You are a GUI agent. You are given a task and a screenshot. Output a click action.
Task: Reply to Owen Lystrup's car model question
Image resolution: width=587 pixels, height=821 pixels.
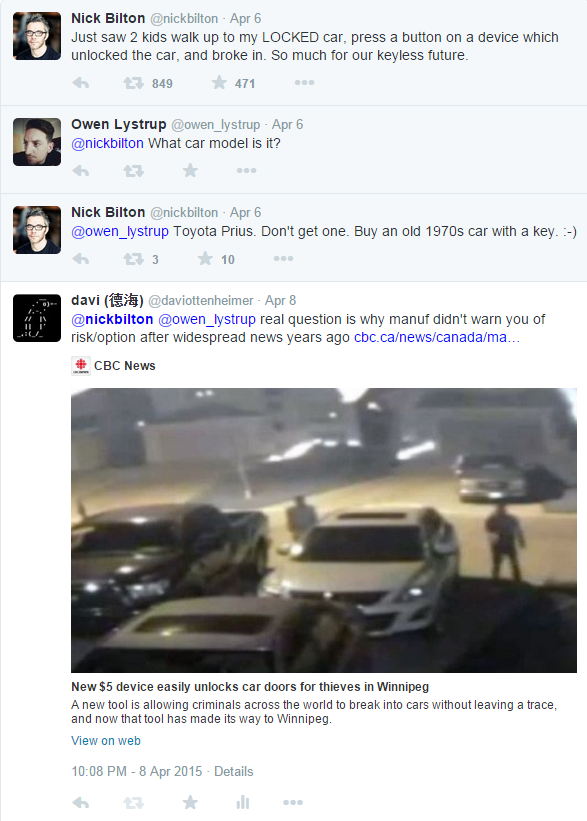click(x=81, y=171)
